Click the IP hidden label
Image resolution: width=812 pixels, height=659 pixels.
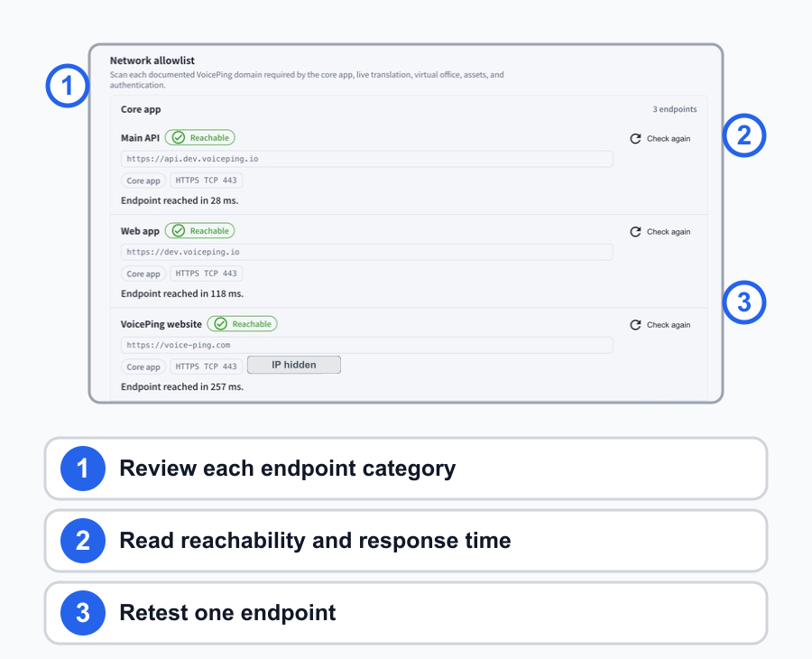click(294, 365)
